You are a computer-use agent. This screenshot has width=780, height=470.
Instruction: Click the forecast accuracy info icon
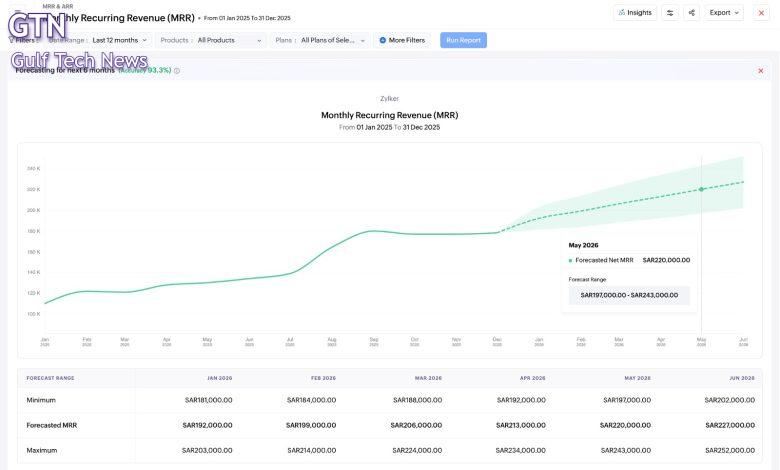click(x=177, y=71)
